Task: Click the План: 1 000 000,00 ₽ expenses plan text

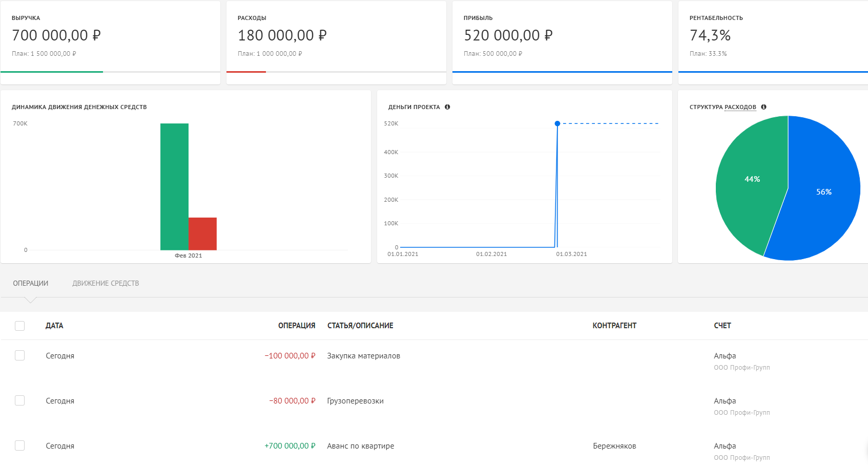Action: pos(270,54)
